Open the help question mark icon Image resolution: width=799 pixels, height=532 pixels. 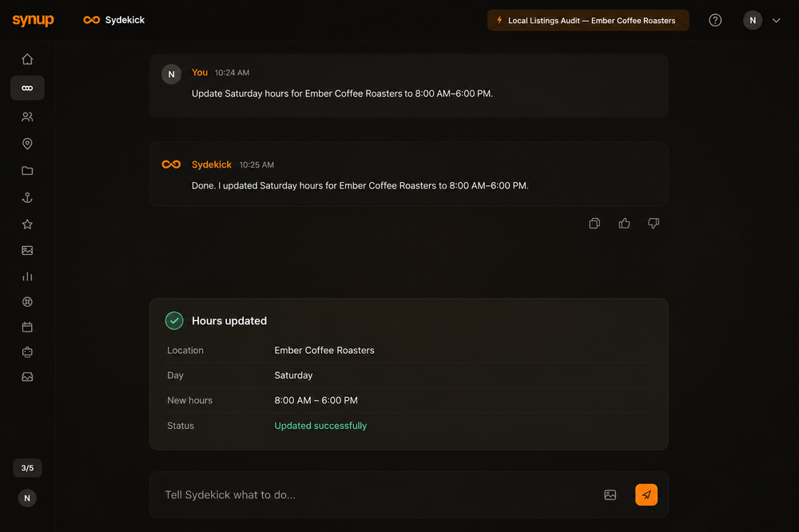(715, 21)
